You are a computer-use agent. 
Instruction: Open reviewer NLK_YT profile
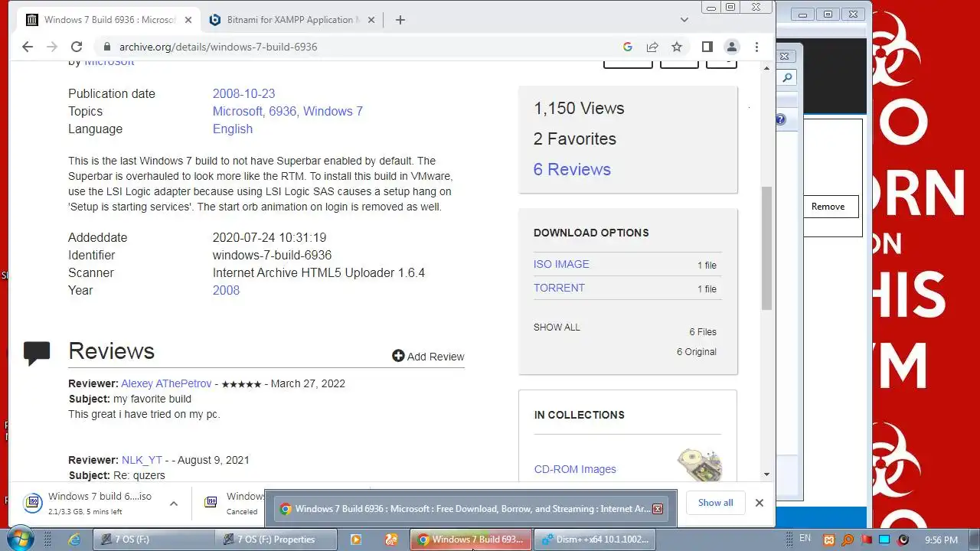pos(142,460)
